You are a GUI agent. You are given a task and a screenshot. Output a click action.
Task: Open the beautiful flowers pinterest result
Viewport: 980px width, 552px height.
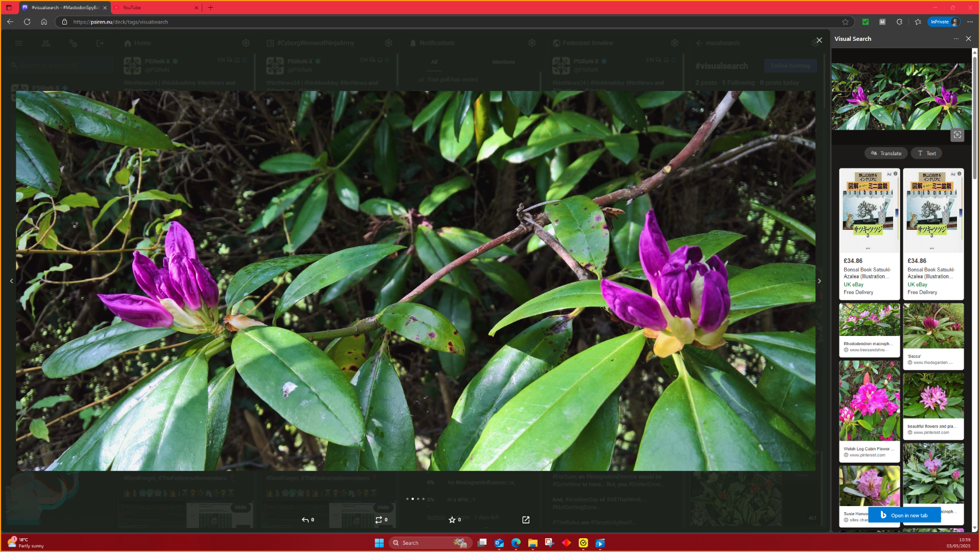tap(933, 406)
